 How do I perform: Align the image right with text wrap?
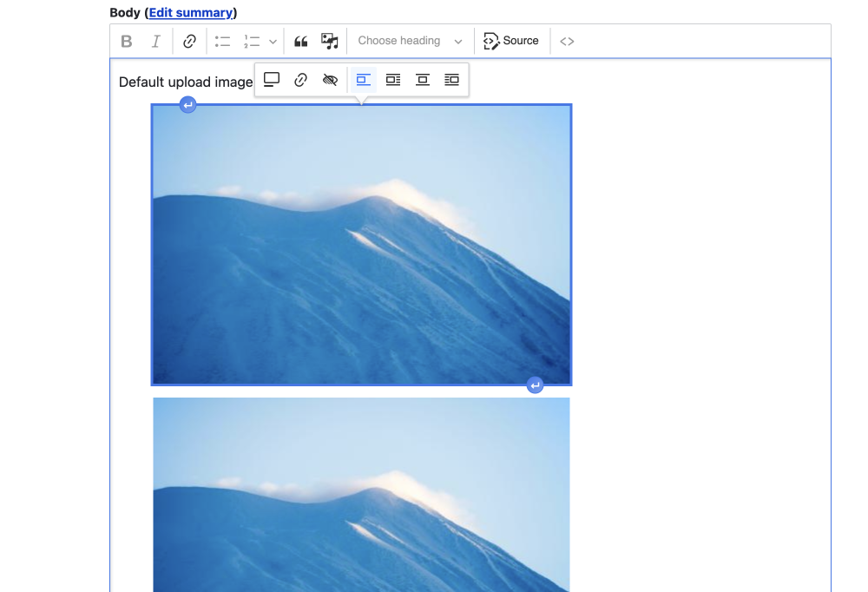coord(451,80)
